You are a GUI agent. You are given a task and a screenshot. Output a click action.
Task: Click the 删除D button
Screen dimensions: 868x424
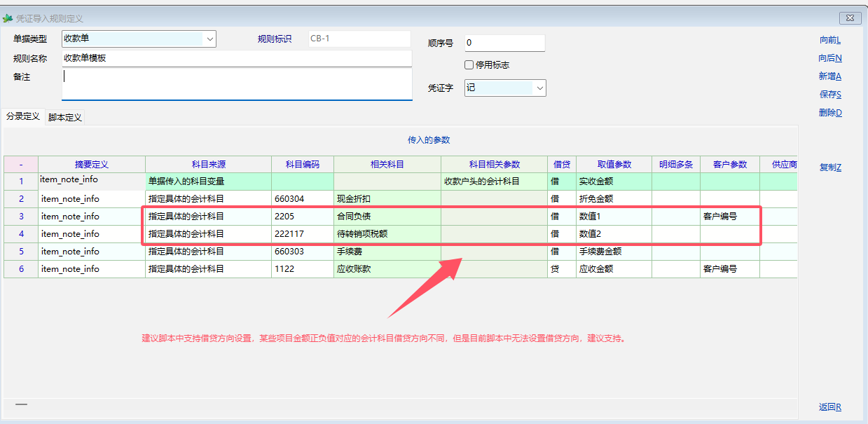pos(829,113)
